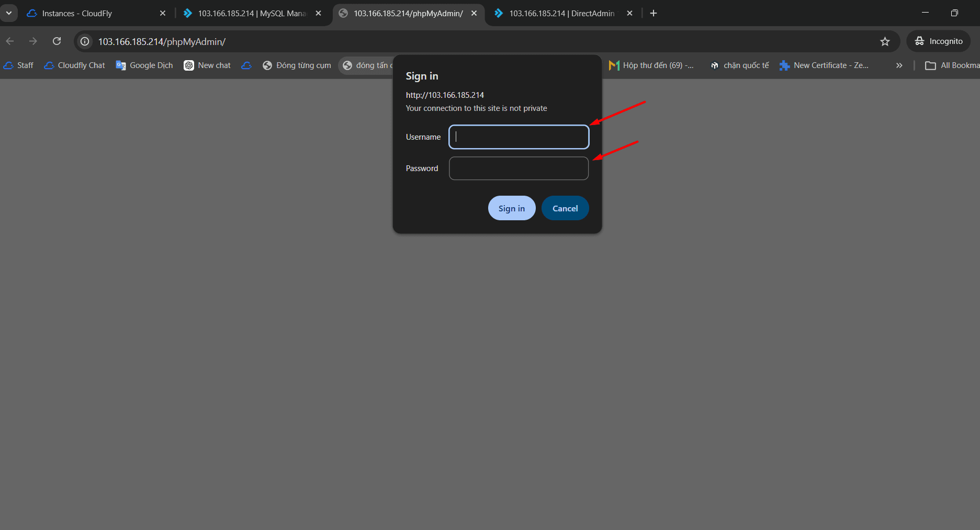980x530 pixels.
Task: Click the Username input field
Action: pos(519,137)
